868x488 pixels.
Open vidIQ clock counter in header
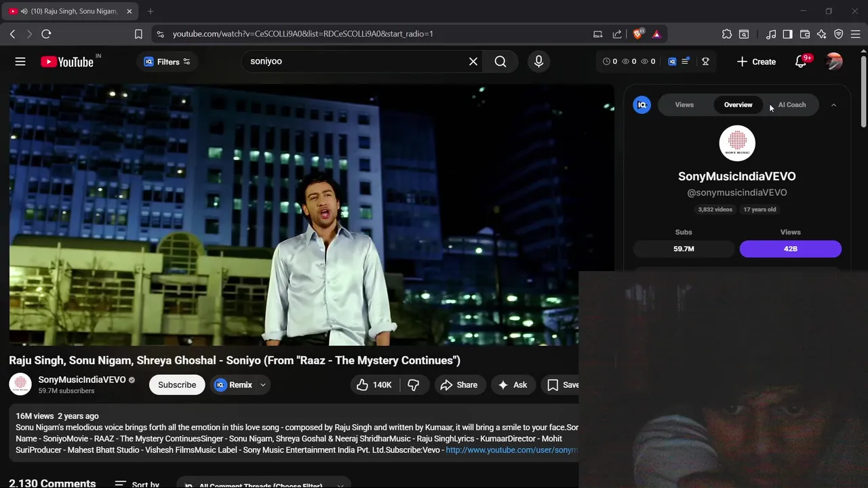tap(610, 62)
